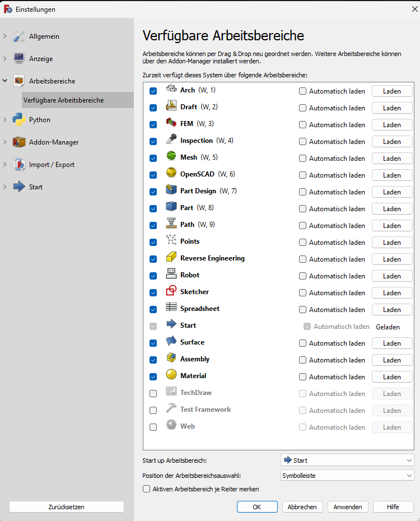Screen dimensions: 420x521
Task: Select Verfügbare Arbeitsbereiche sub-item
Action: 63,100
